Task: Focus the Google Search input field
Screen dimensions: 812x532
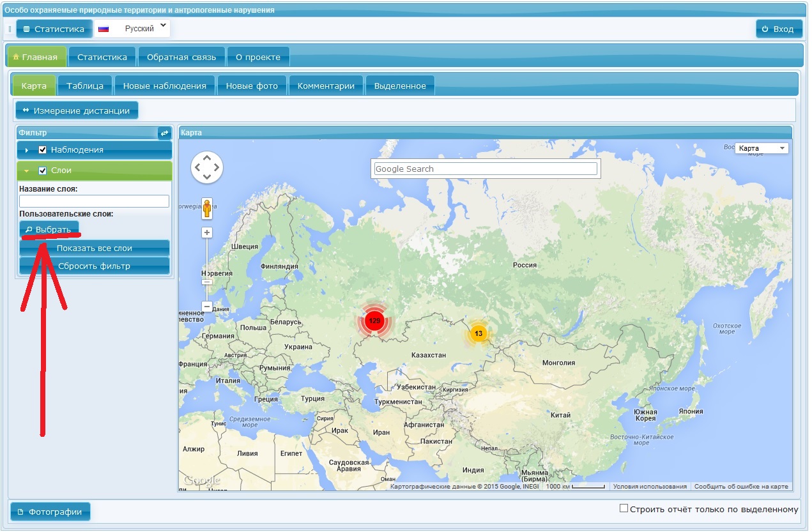Action: (x=486, y=169)
